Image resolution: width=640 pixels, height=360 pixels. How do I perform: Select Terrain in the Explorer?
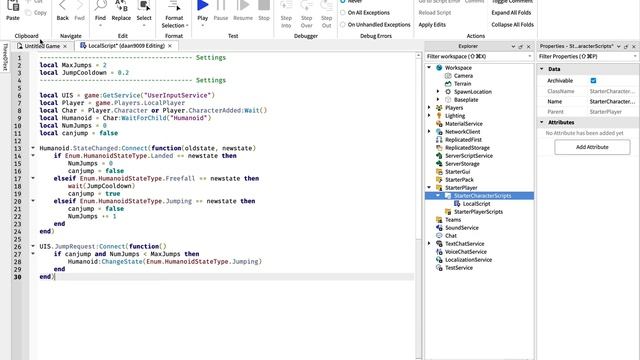[462, 84]
